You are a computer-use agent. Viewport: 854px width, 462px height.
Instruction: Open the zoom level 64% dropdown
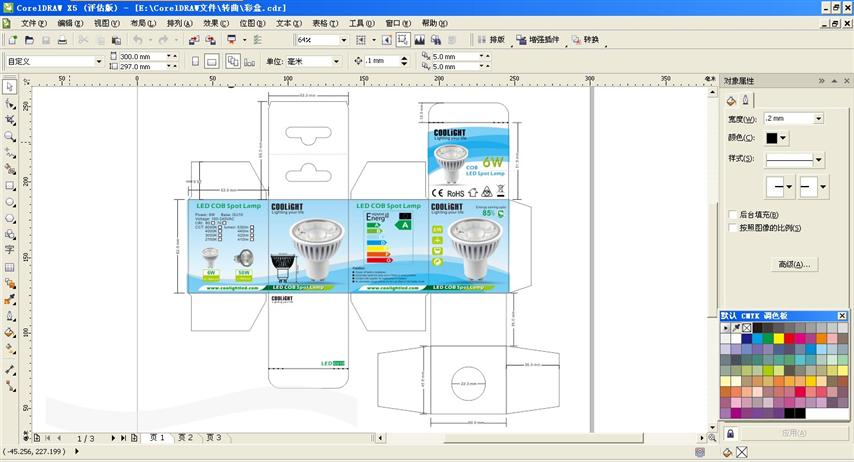344,40
